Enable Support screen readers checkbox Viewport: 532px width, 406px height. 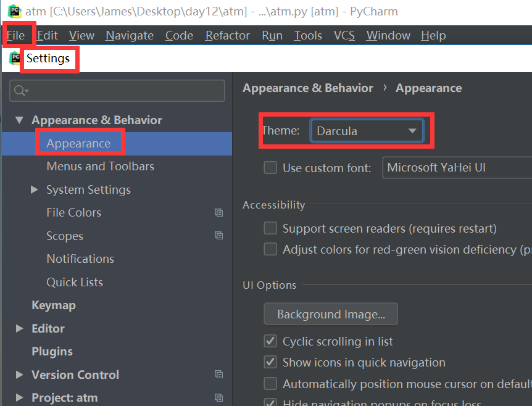click(x=270, y=228)
